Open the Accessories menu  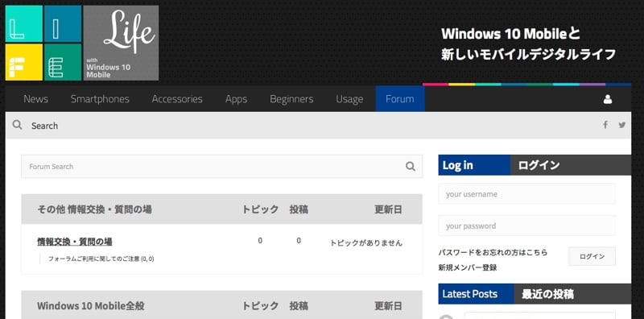[x=177, y=99]
